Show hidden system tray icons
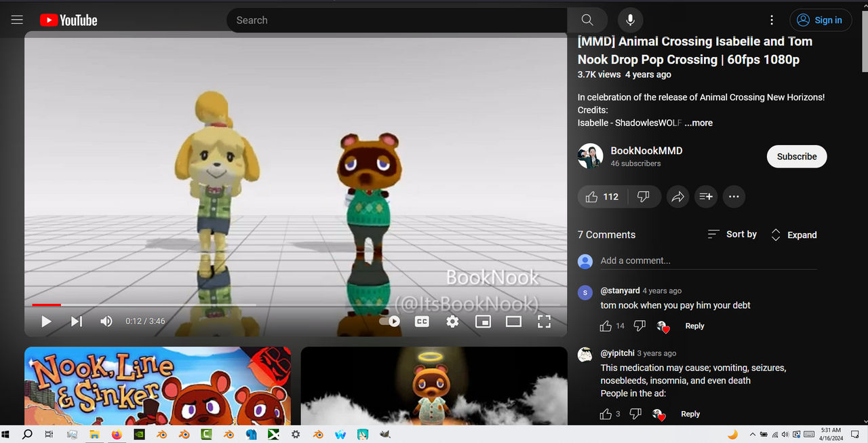This screenshot has width=868, height=443. point(752,434)
